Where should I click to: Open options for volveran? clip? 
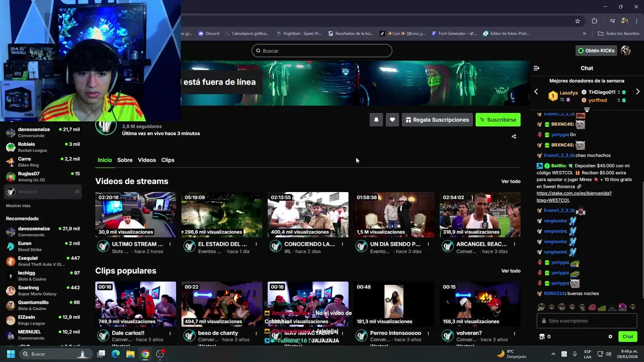pos(514,333)
